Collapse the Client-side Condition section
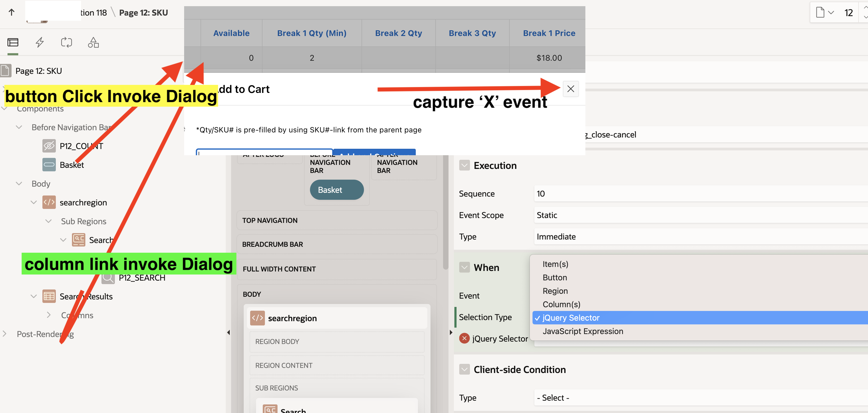Viewport: 868px width, 413px height. (464, 369)
